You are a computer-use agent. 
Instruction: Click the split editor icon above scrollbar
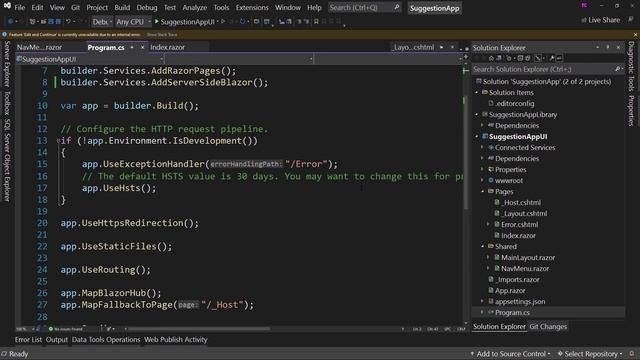(465, 57)
